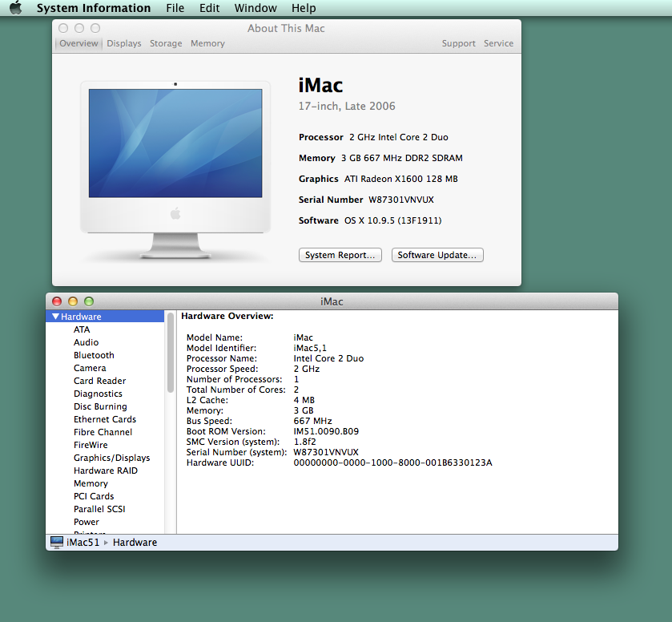The image size is (672, 622).
Task: Select Memory in the hardware sidebar
Action: click(91, 483)
